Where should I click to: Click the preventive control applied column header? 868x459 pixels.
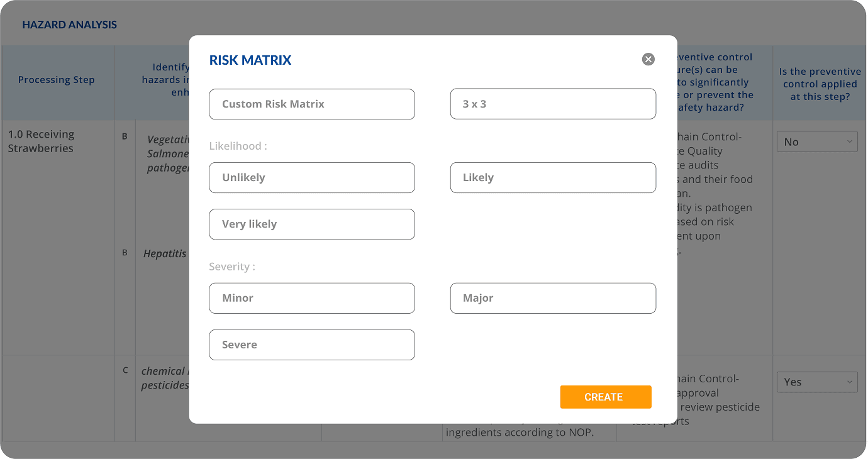(819, 84)
